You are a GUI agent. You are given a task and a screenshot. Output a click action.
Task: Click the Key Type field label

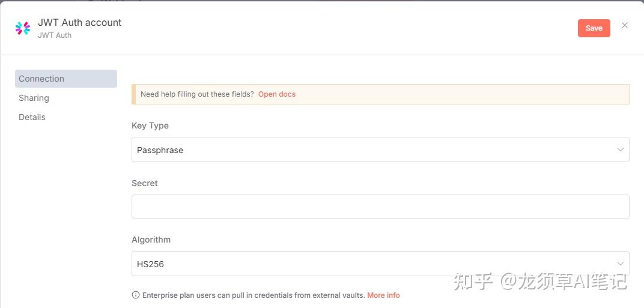[150, 125]
